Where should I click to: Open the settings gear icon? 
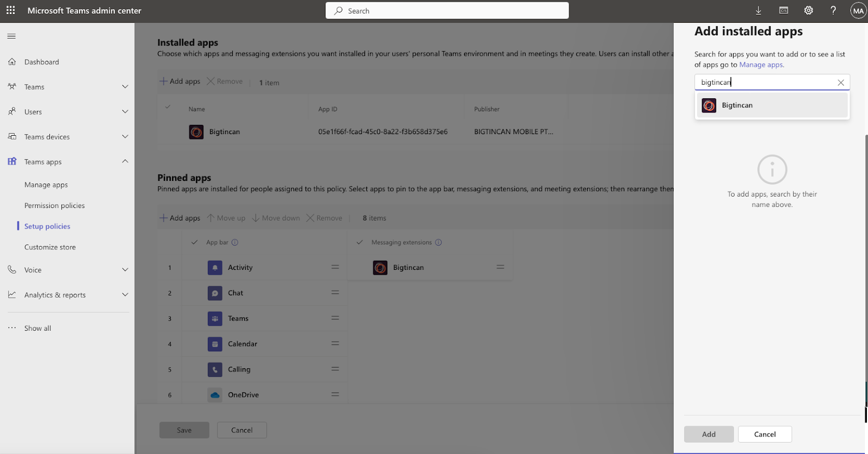click(808, 10)
